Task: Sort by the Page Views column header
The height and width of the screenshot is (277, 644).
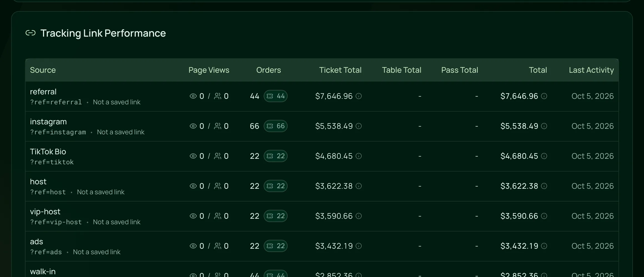Action: 209,70
